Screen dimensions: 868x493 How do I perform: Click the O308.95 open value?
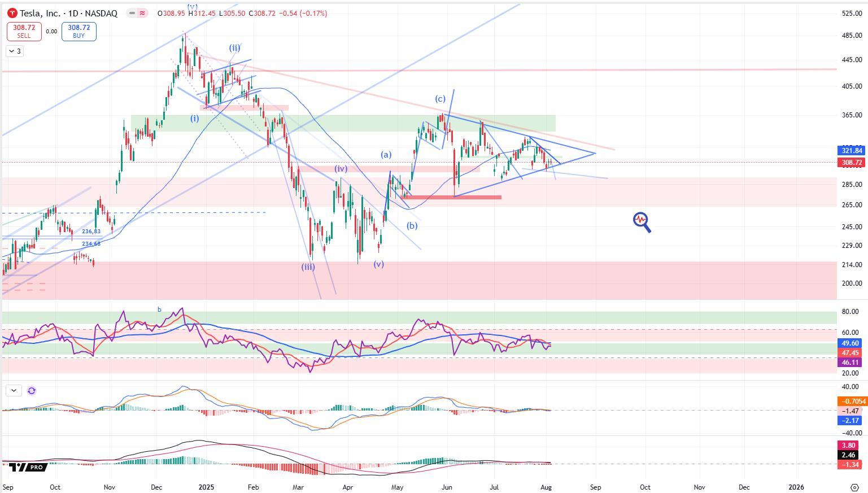point(172,13)
